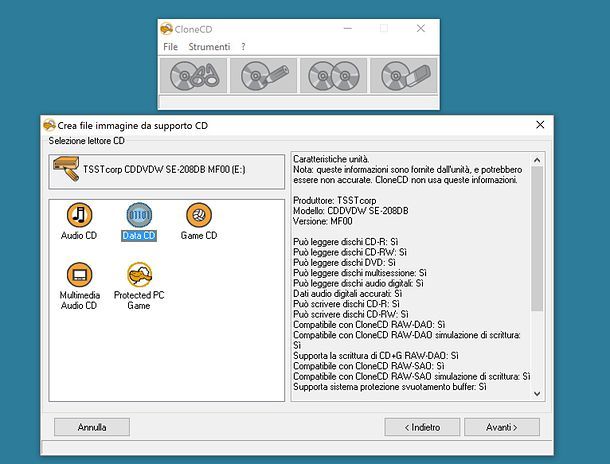Click the CloneCD sheep logo in title bar
The image size is (610, 464).
[x=167, y=28]
